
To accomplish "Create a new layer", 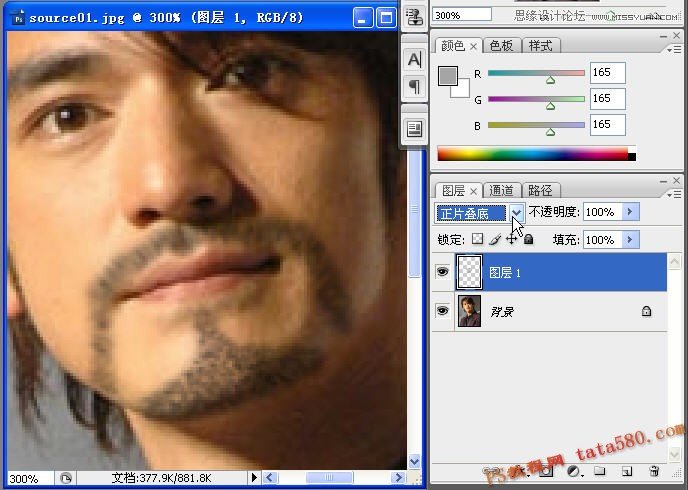I will click(627, 472).
